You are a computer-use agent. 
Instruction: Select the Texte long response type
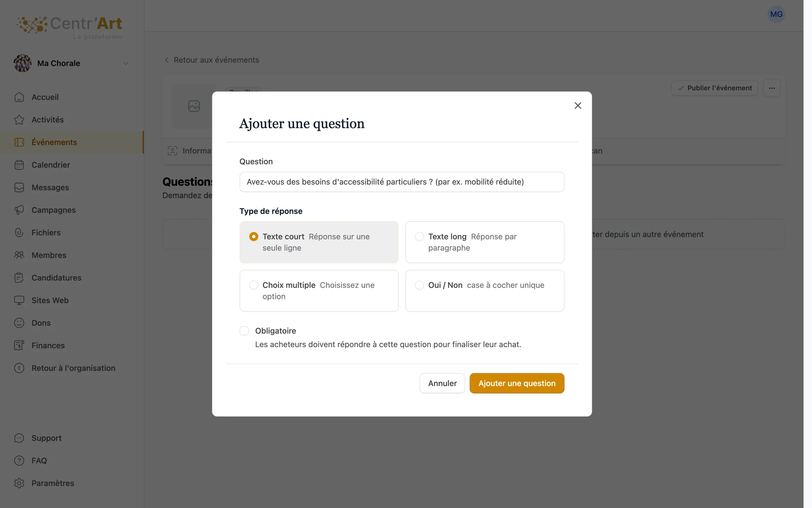484,242
